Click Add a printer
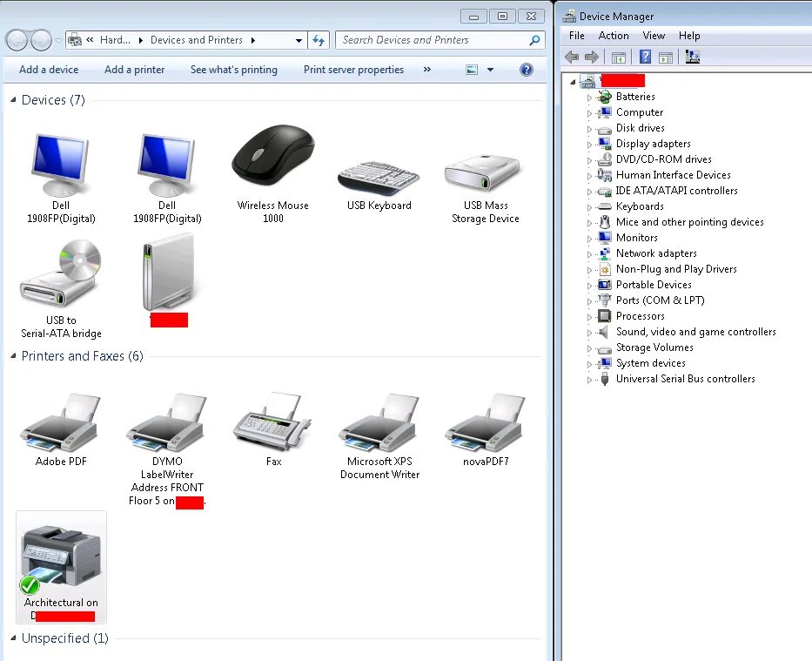 click(x=135, y=70)
